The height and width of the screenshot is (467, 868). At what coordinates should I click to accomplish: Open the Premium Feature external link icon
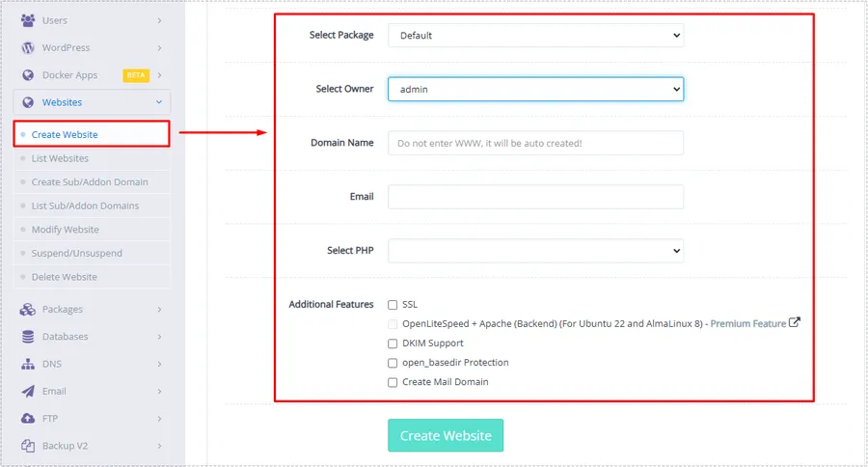coord(795,323)
